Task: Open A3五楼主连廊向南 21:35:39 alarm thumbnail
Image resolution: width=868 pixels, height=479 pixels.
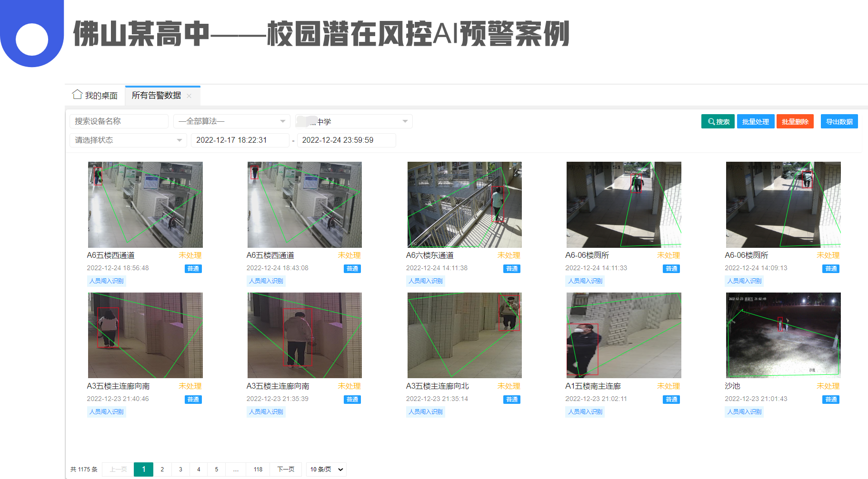Action: tap(305, 335)
